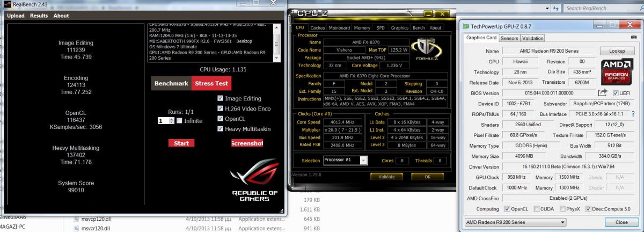Screen dimensions: 644x232
Task: Open the AMD Radeon R9 200 Series GPU dropdown
Action: [515, 222]
